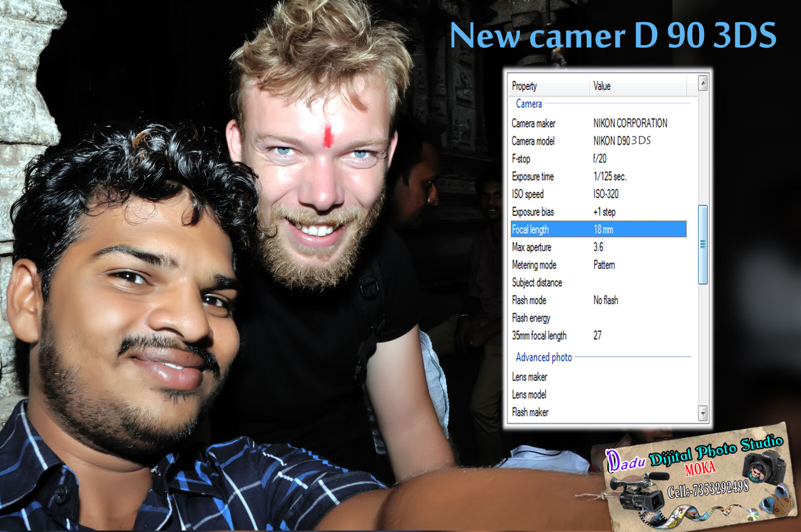Select the Max aperture property
801x532 pixels.
coord(531,247)
